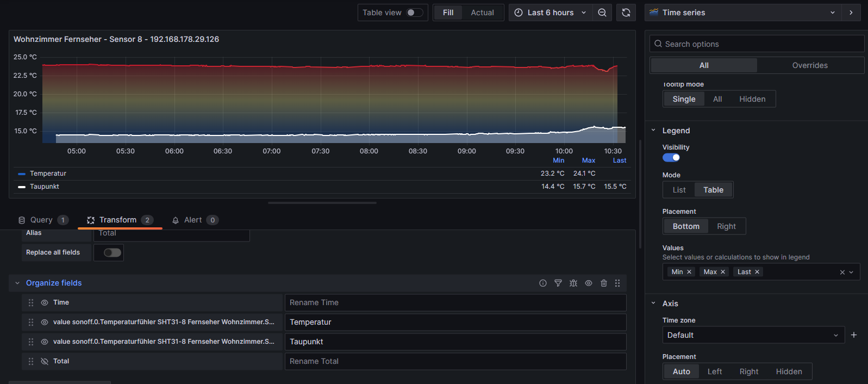The width and height of the screenshot is (868, 384).
Task: Click the Search options field
Action: pyautogui.click(x=757, y=44)
